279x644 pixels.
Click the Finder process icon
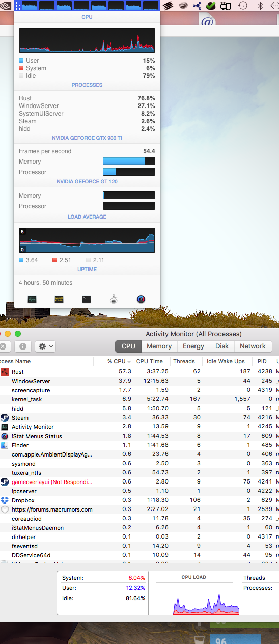[x=5, y=445]
